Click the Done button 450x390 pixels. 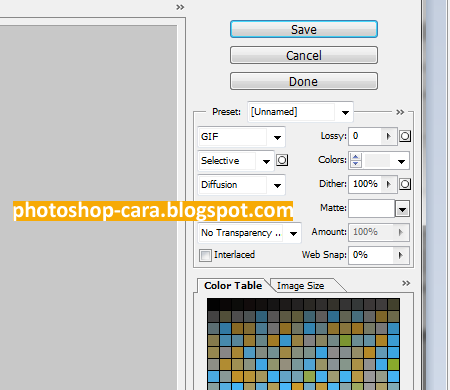coord(304,81)
